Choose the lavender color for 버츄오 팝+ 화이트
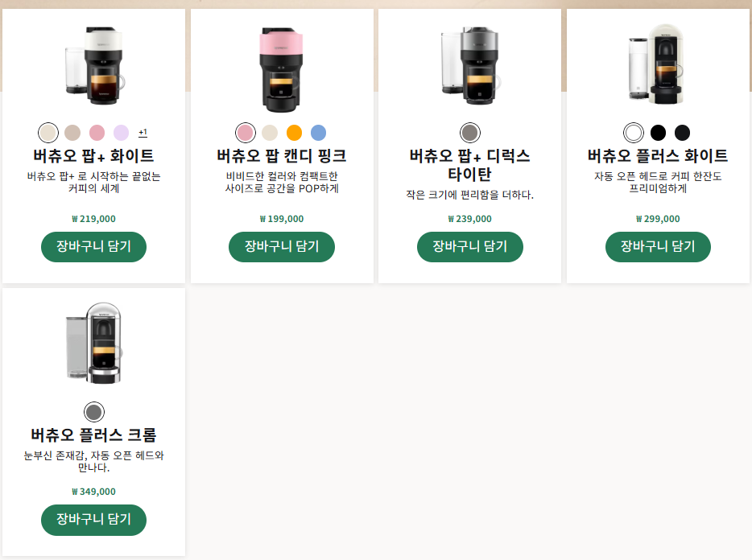The width and height of the screenshot is (752, 560). coord(122,133)
